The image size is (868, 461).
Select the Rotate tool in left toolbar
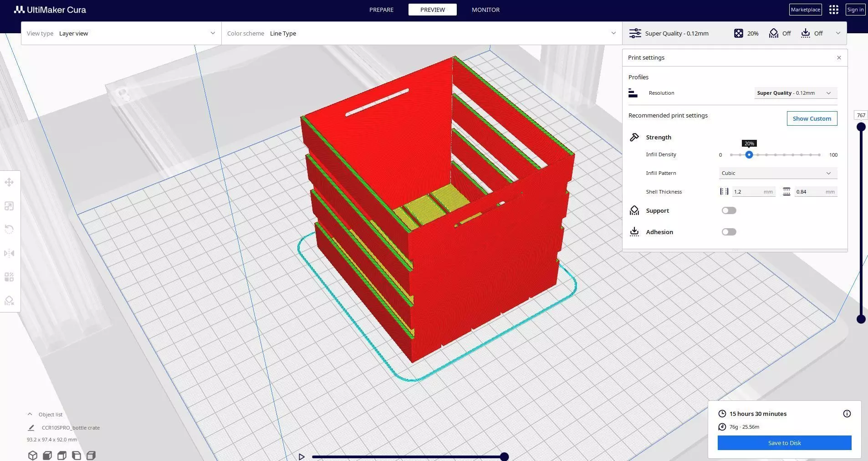(9, 230)
